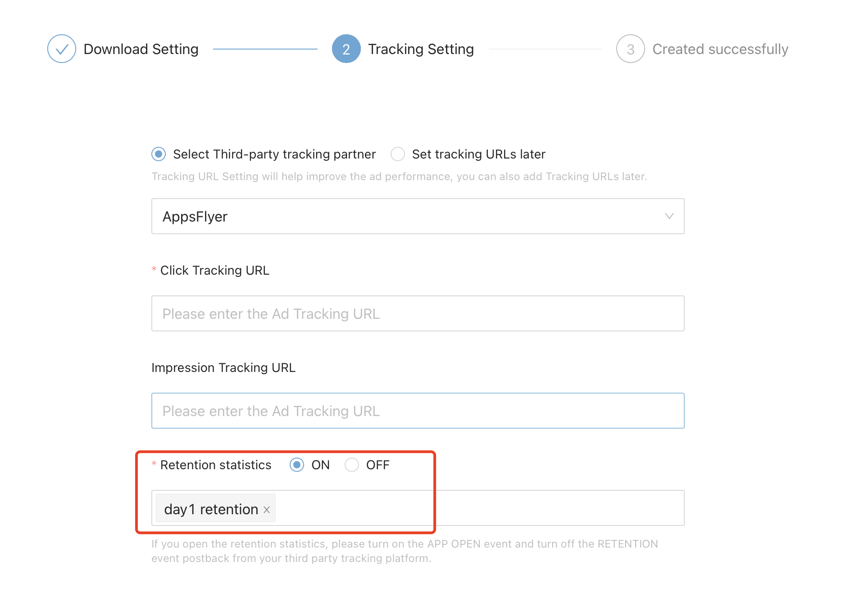Viewport: 864px width, 616px height.
Task: Click the Download Setting checkmark step icon
Action: [61, 49]
